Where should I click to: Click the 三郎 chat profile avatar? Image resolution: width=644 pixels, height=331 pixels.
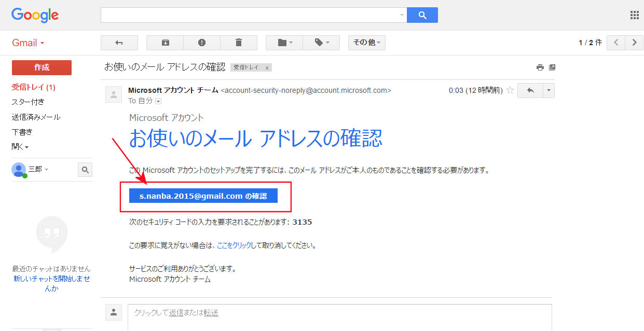click(x=19, y=170)
